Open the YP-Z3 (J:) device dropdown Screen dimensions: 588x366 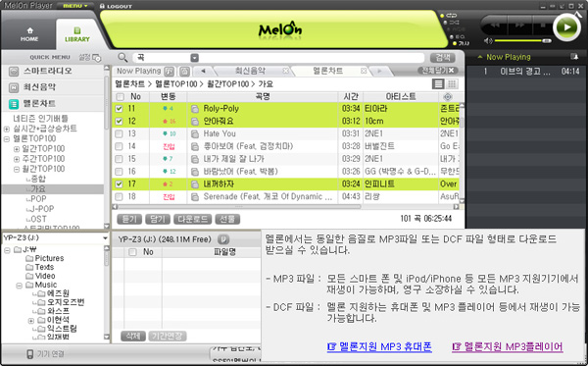click(105, 238)
